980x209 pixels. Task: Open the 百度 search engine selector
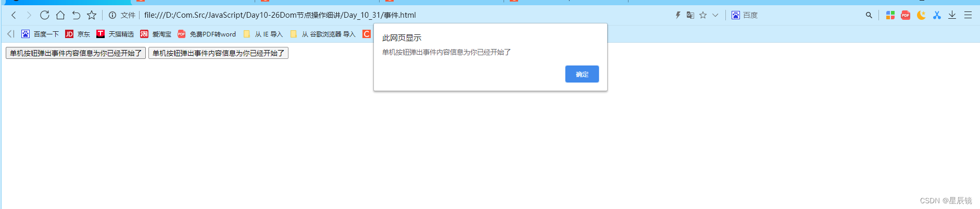[x=745, y=15]
